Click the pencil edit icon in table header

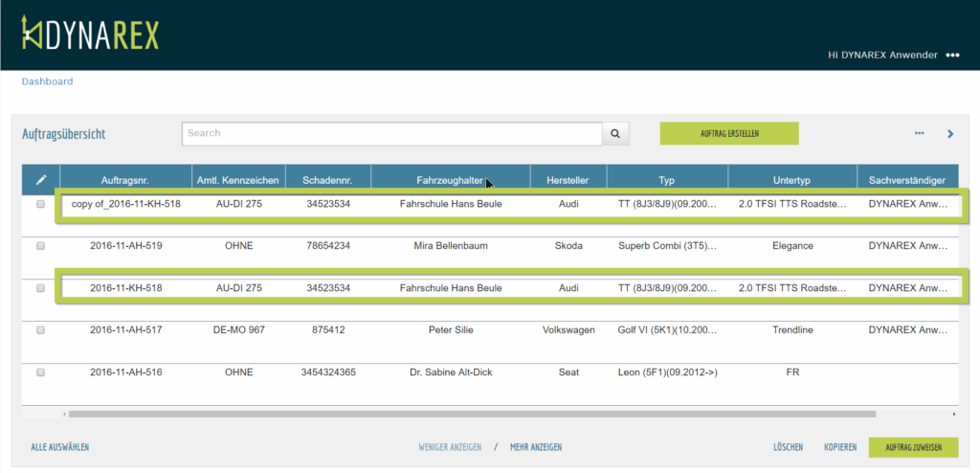[41, 179]
